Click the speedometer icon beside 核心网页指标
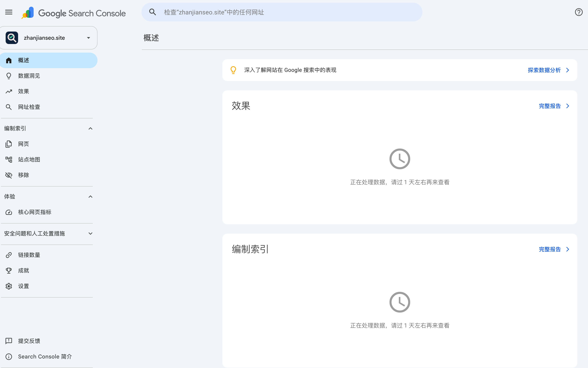 [9, 212]
